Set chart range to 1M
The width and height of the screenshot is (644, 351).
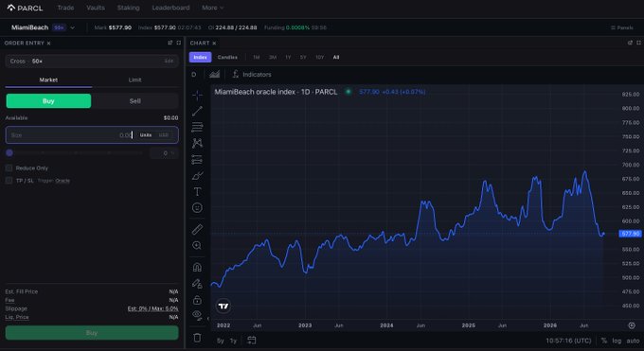[x=257, y=57]
